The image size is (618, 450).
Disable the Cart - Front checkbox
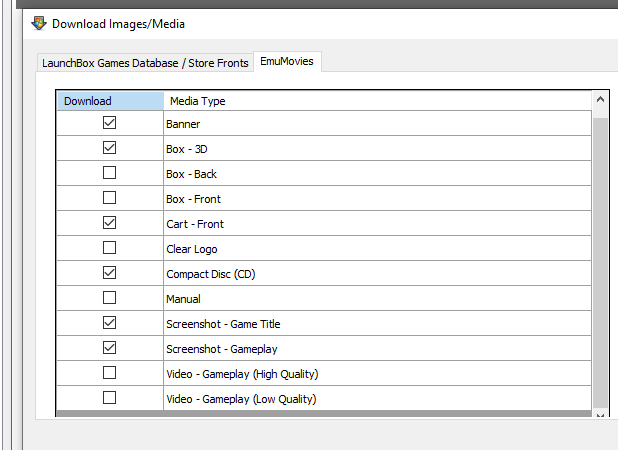pos(109,223)
